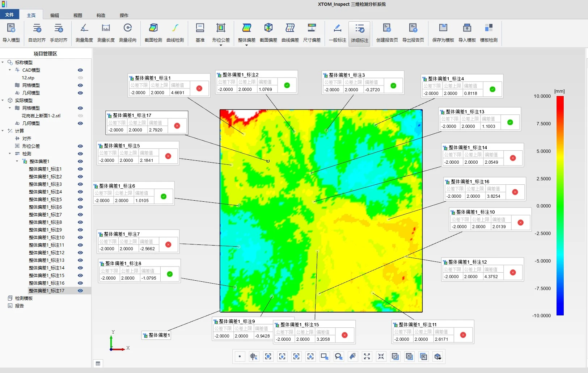
Task: Run 自动对齐 auto alignment tool
Action: click(37, 33)
